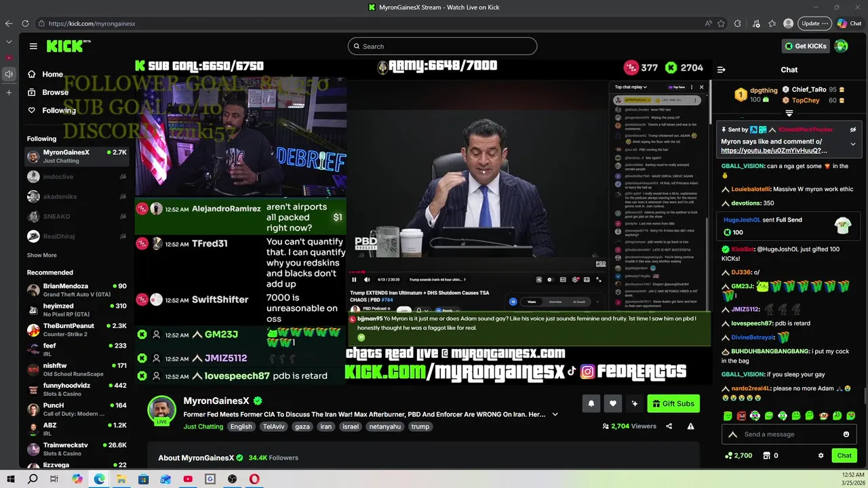Open the TheBurntPeanut recommended channel
Screen dimensions: 868x488
point(77,330)
